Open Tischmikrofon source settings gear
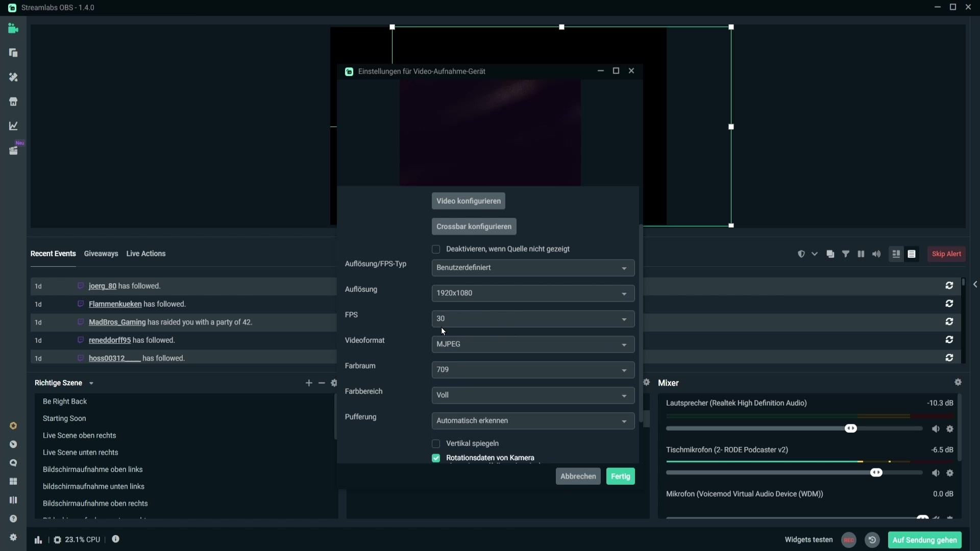The width and height of the screenshot is (980, 551). tap(950, 473)
